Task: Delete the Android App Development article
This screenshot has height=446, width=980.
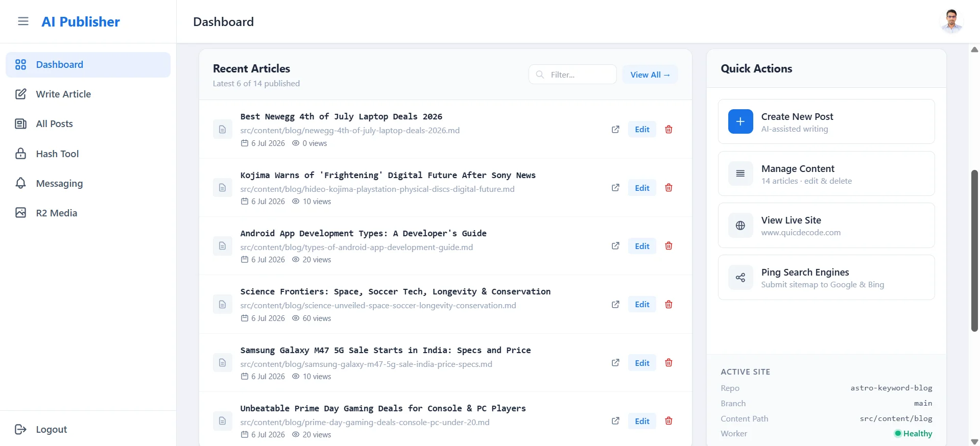Action: (x=668, y=246)
